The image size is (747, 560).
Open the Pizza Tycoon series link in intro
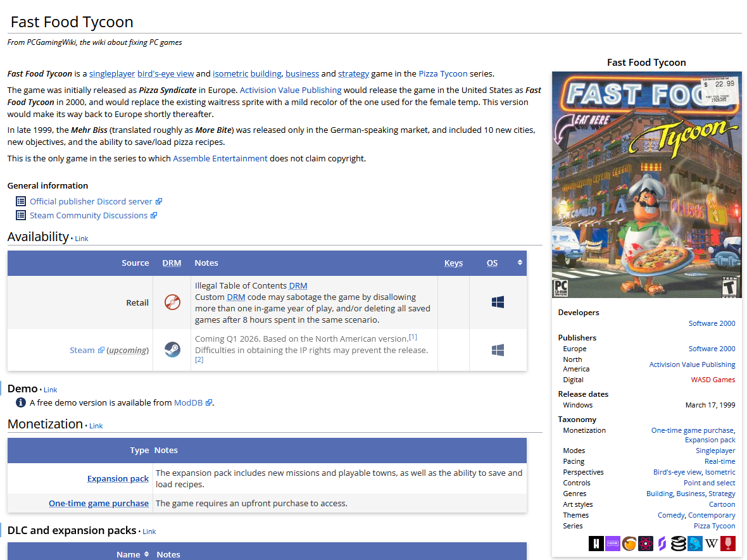pyautogui.click(x=443, y=74)
